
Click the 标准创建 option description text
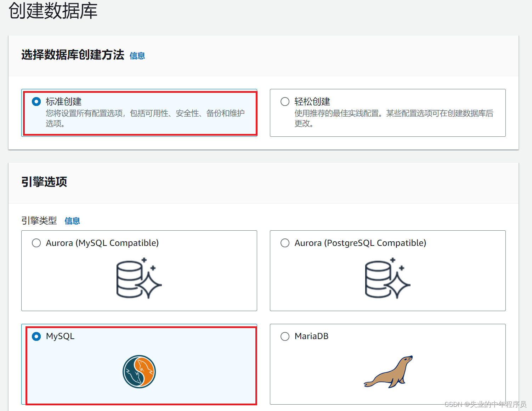click(145, 118)
